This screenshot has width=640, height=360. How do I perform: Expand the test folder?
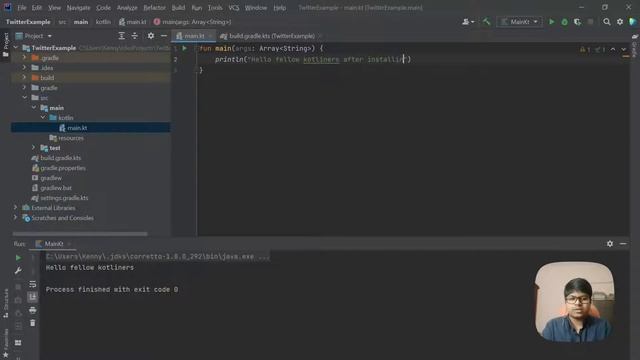(33, 147)
